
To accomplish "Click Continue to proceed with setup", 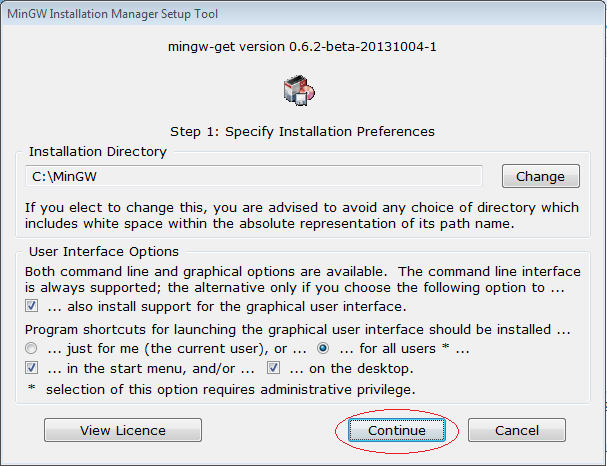I will coord(397,430).
